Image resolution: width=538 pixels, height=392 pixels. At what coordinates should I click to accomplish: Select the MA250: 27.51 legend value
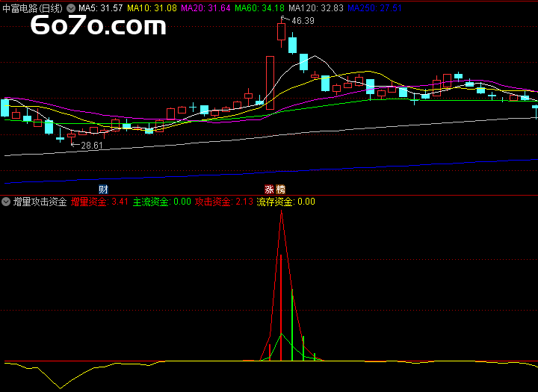coord(374,8)
